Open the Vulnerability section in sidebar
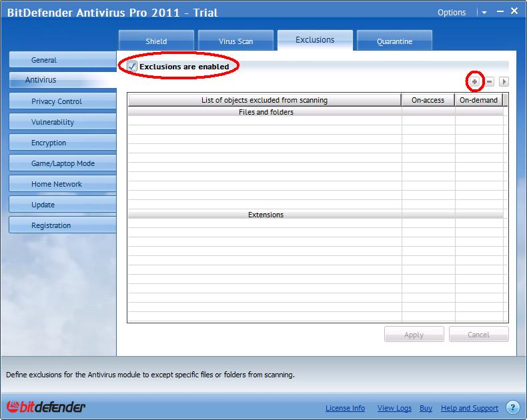The width and height of the screenshot is (527, 420). tap(53, 122)
